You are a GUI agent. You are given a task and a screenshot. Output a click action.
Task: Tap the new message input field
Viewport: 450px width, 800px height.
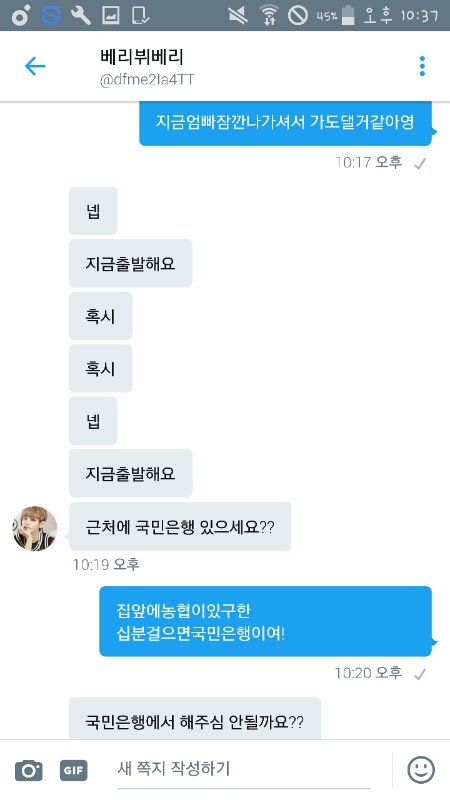click(x=244, y=769)
